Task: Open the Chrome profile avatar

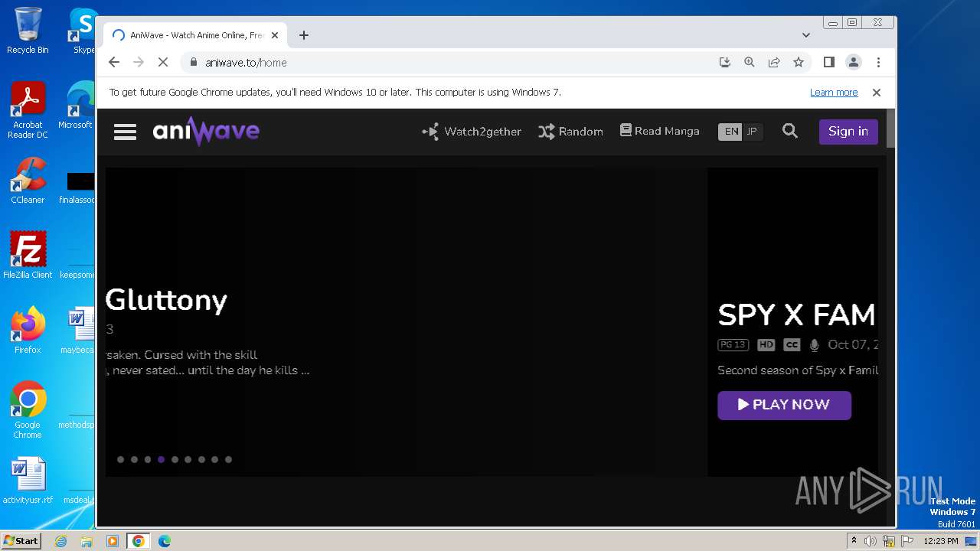Action: 854,63
